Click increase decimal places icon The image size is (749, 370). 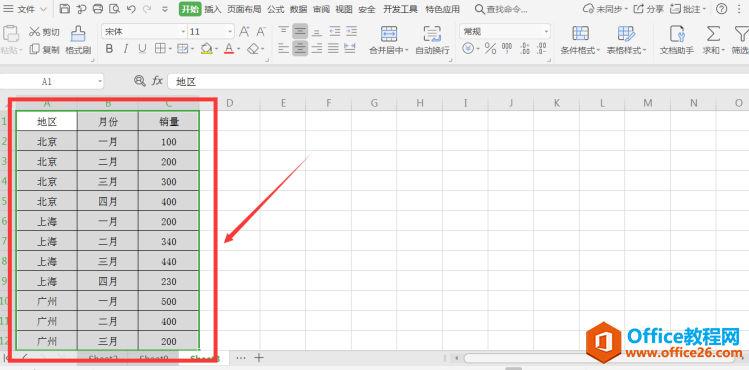click(525, 48)
